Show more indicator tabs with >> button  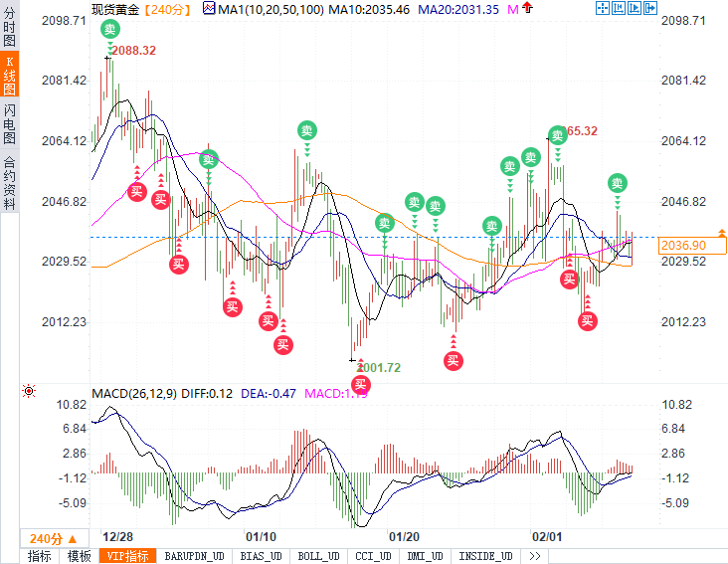534,556
